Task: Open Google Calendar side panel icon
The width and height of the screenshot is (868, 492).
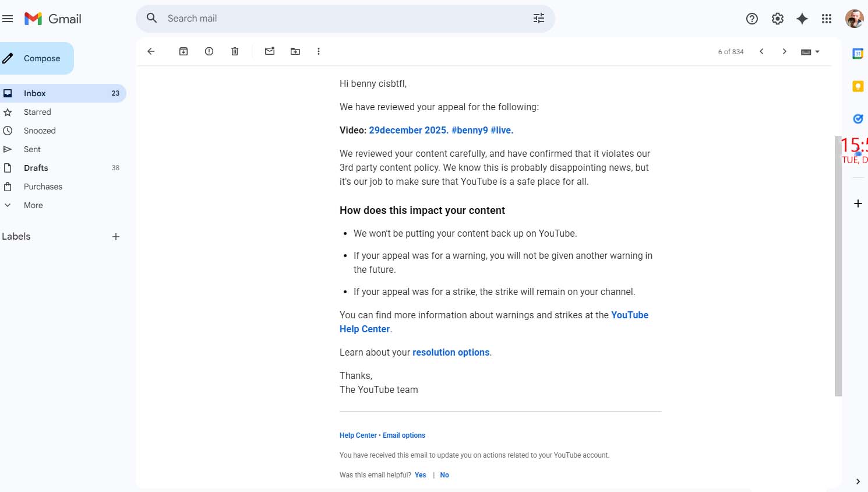Action: (x=858, y=54)
